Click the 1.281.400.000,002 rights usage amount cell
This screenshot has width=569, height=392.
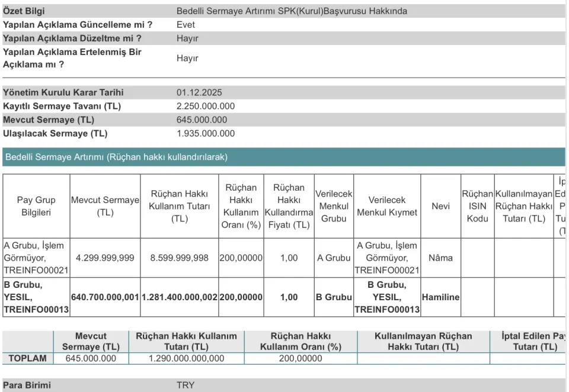[x=179, y=297]
